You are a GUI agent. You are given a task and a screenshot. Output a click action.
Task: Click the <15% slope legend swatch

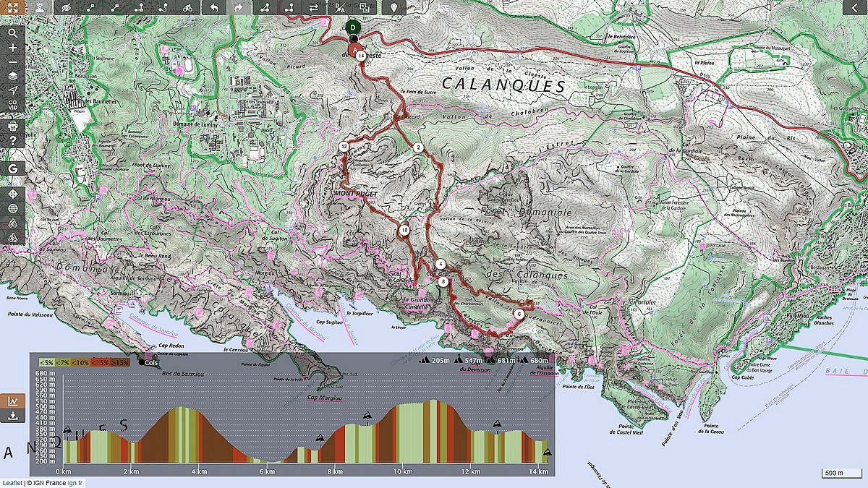pyautogui.click(x=101, y=362)
